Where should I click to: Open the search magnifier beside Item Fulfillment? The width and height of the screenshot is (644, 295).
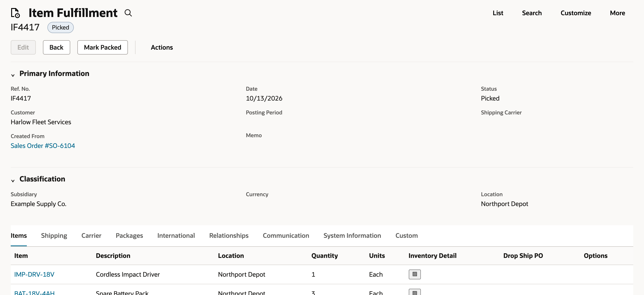pyautogui.click(x=128, y=13)
